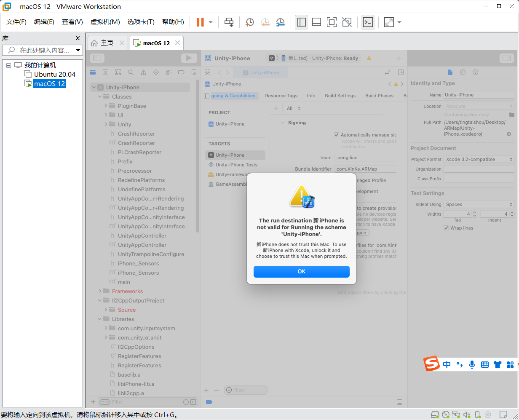Viewport: 519px width, 420px height.
Task: Click the Xcode Run play button
Action: (189, 58)
